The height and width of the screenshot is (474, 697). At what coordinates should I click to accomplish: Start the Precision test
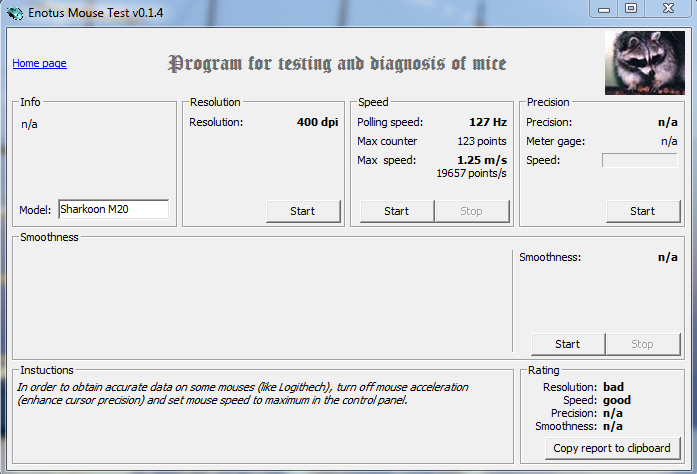(643, 211)
